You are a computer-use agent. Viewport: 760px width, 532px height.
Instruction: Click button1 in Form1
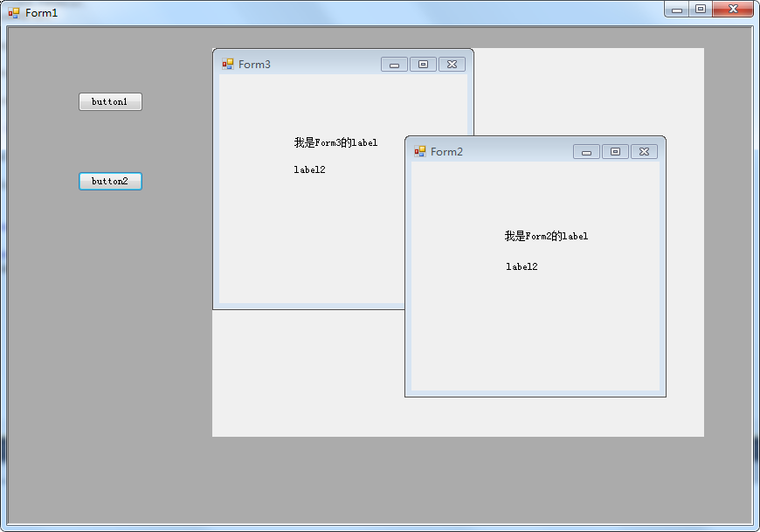click(x=111, y=101)
